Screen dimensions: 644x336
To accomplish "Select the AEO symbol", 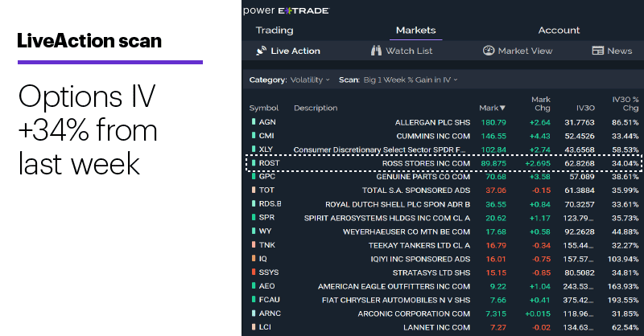I will [x=266, y=286].
